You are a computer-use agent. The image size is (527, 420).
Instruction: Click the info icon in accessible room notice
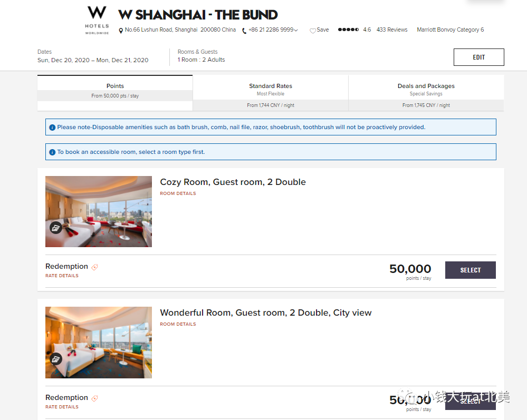click(52, 152)
